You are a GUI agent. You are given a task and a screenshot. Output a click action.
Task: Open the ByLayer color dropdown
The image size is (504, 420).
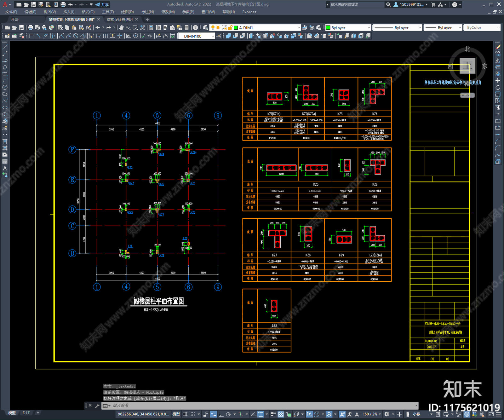click(369, 28)
